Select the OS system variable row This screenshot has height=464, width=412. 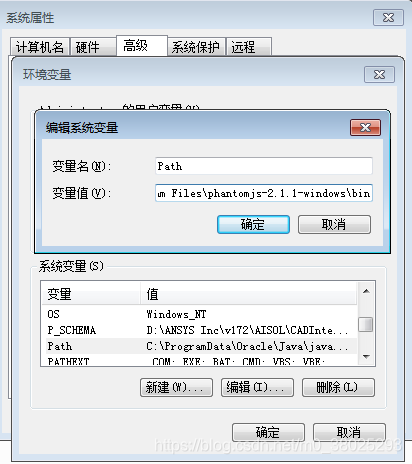point(199,314)
